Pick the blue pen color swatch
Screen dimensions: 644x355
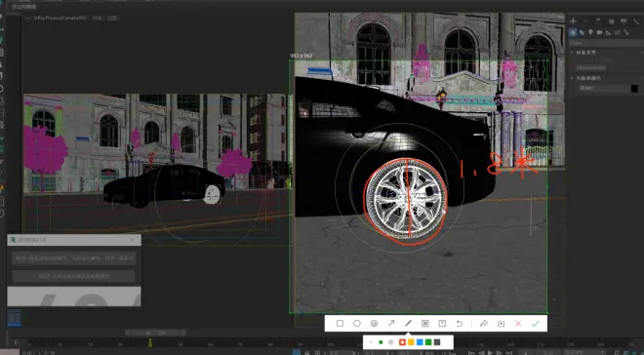(x=420, y=342)
